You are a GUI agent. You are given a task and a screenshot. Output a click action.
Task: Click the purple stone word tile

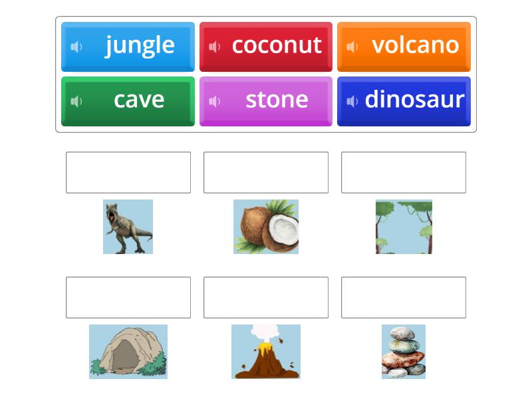266,100
